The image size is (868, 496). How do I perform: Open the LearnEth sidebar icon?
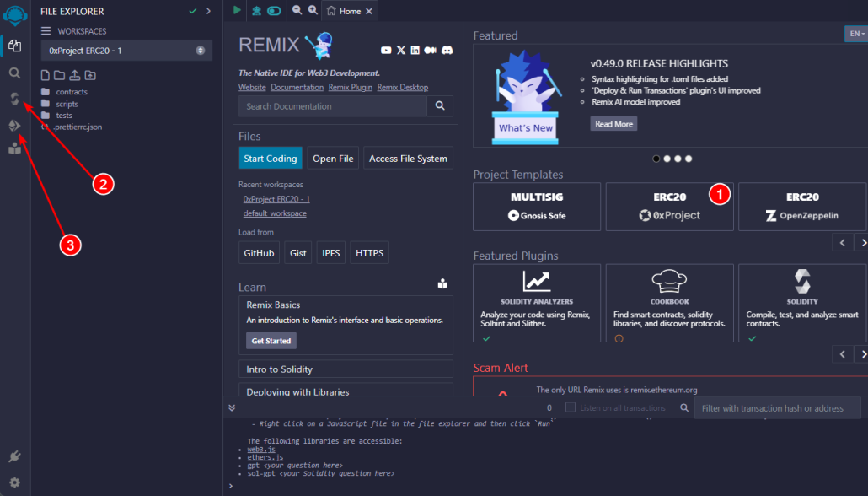[x=14, y=149]
